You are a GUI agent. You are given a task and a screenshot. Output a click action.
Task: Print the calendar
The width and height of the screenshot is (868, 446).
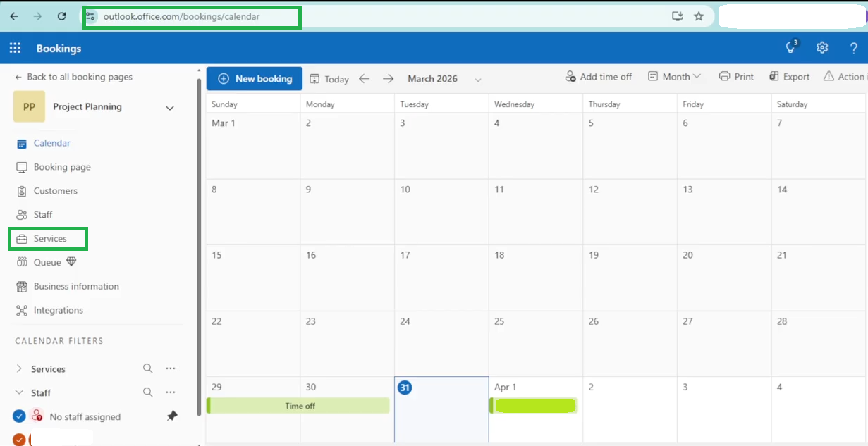pyautogui.click(x=737, y=77)
